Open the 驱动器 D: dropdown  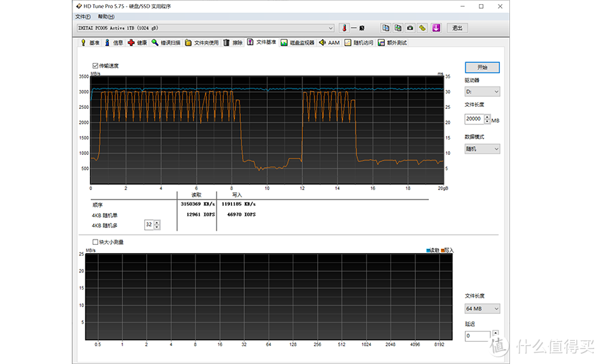point(482,91)
